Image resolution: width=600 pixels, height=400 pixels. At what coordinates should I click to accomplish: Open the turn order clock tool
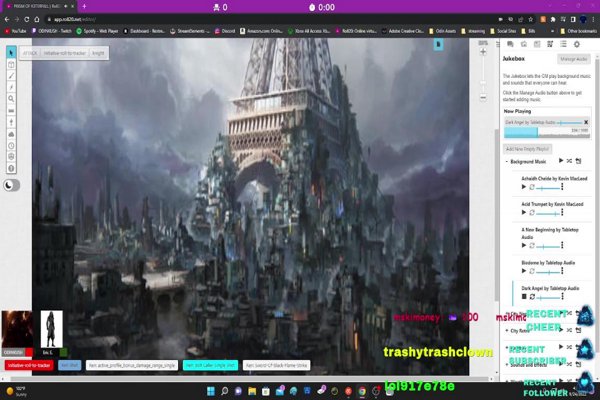11,145
